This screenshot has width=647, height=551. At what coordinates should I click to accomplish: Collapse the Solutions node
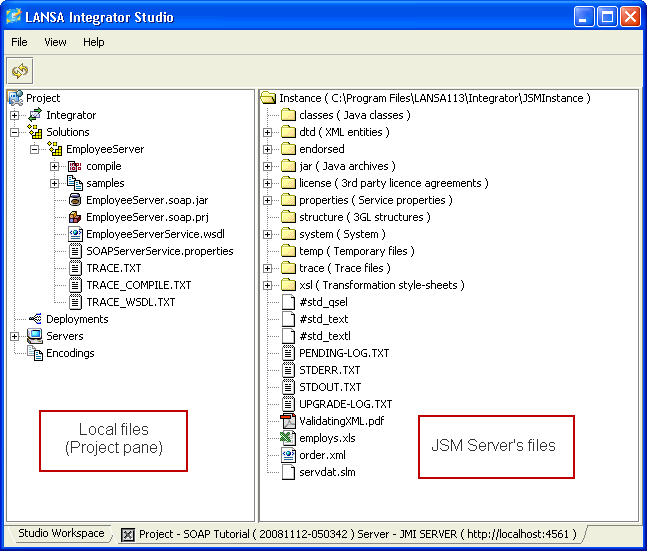[15, 132]
